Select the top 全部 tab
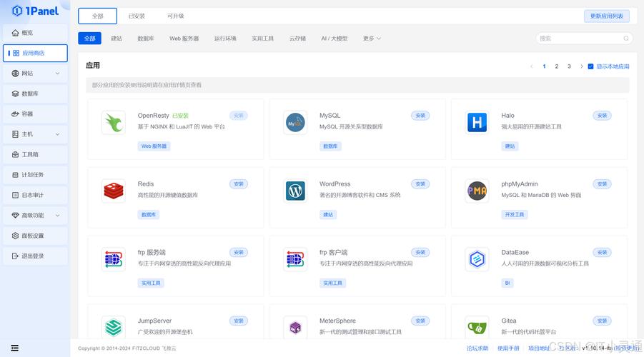The width and height of the screenshot is (644, 357). point(98,16)
